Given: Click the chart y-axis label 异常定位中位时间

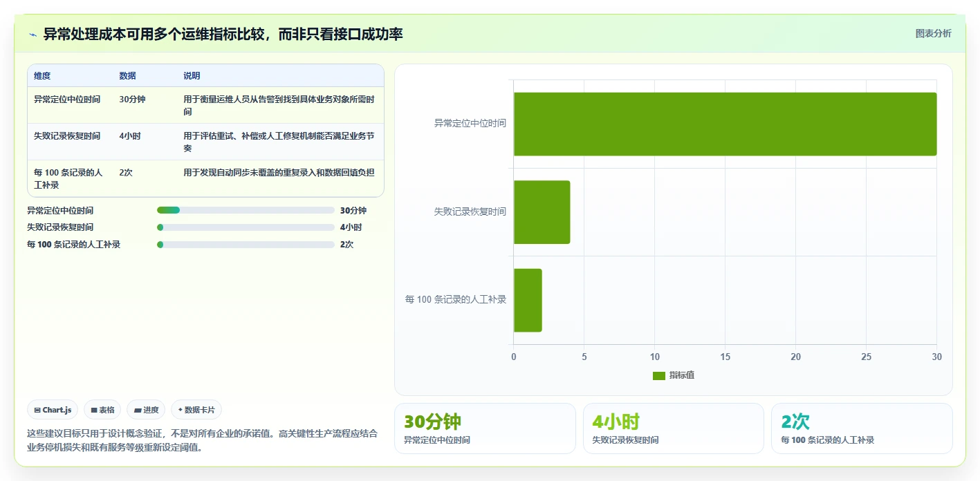Looking at the screenshot, I should 470,124.
